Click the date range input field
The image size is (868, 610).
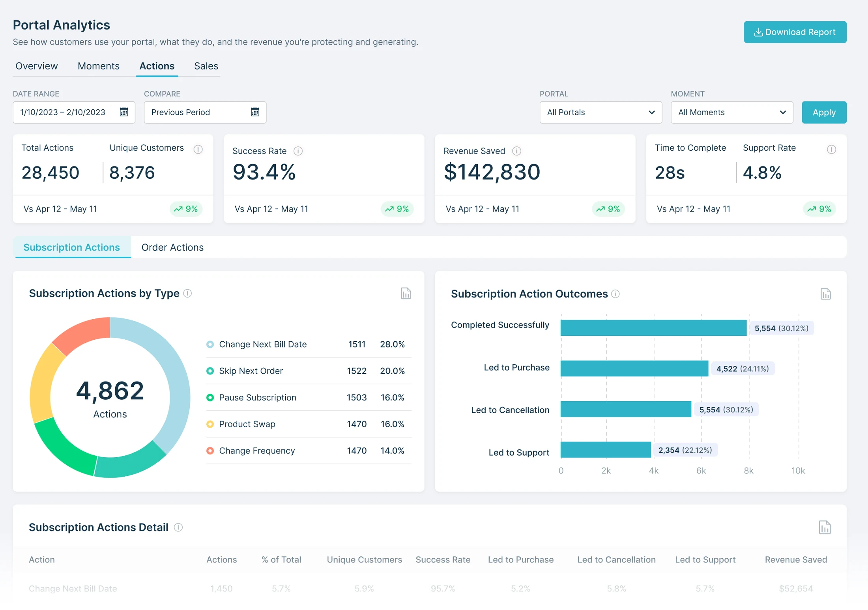pos(74,112)
